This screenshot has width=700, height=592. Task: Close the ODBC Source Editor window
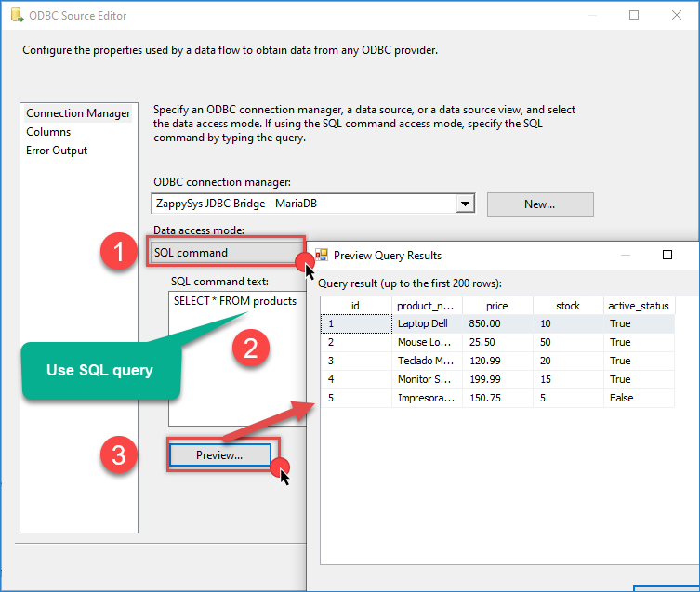click(x=677, y=16)
